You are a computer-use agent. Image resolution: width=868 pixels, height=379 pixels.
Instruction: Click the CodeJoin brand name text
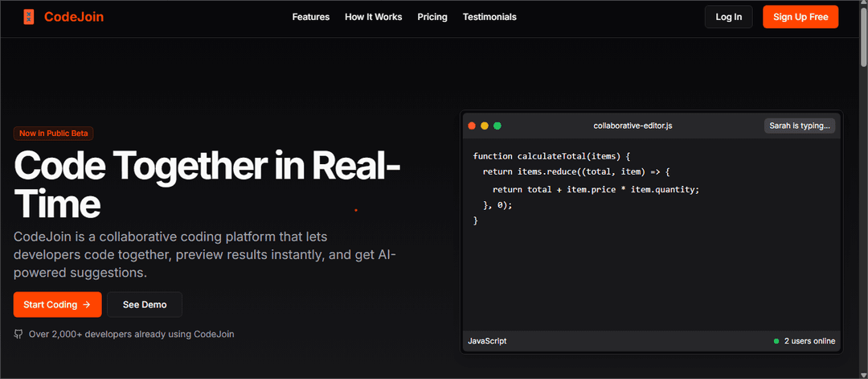tap(74, 17)
